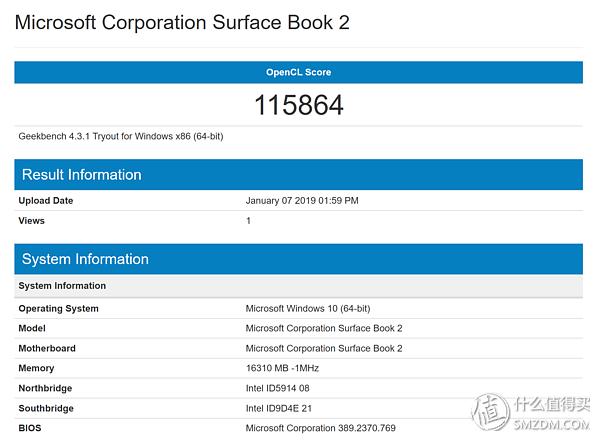Select the score value 115864

[x=299, y=105]
